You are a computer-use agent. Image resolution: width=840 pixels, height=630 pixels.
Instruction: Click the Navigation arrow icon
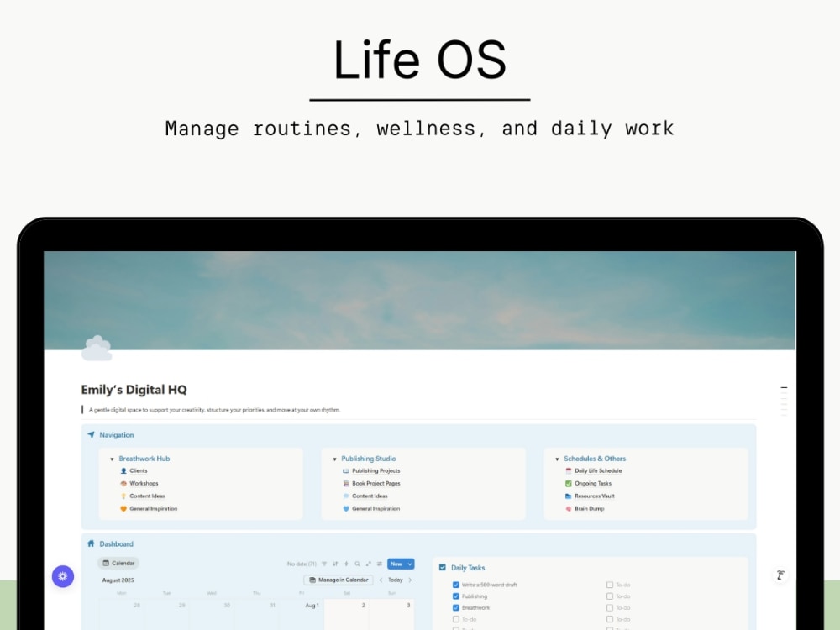pyautogui.click(x=91, y=435)
